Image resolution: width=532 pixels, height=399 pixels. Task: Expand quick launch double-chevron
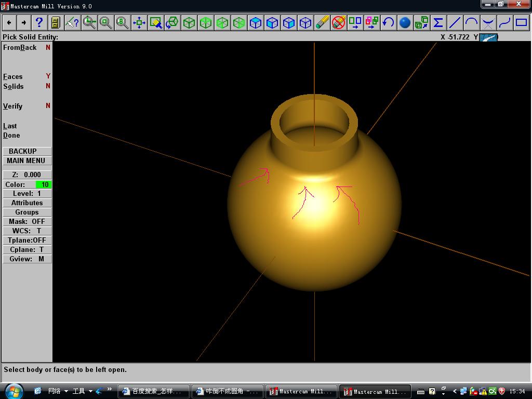pos(109,389)
